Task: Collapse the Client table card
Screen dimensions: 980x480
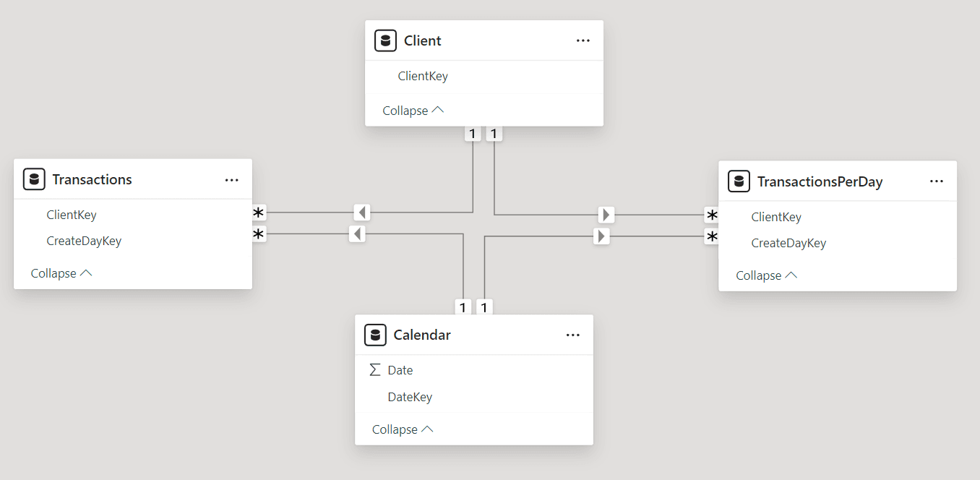Action: pos(413,111)
